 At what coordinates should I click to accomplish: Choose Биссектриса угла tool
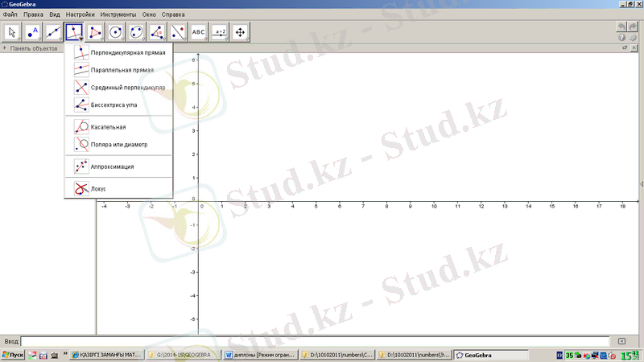point(118,105)
